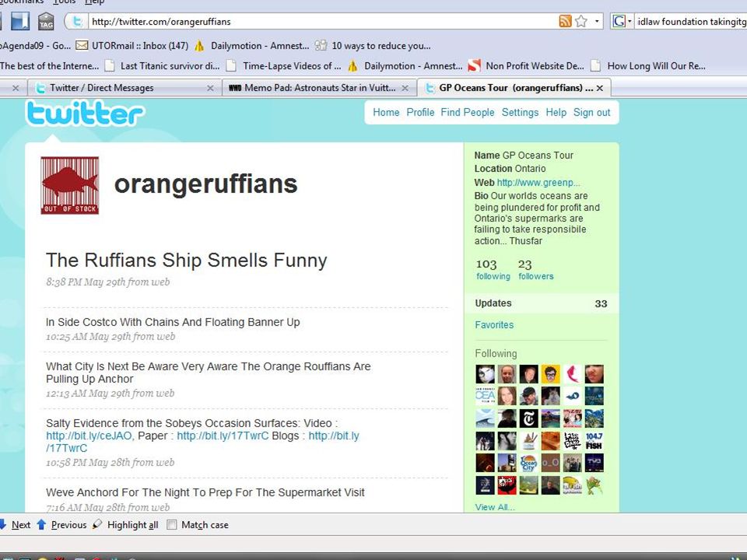Screen dimensions: 747x560
Task: Open the Google search engine dropdown
Action: (622, 22)
